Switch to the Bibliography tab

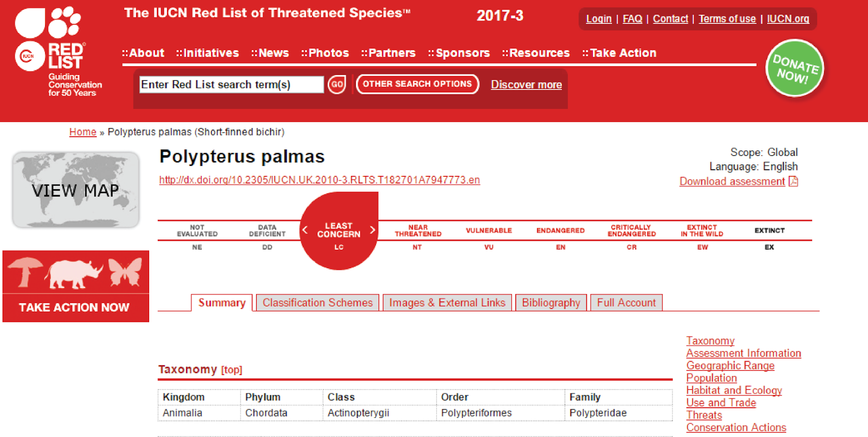click(551, 303)
